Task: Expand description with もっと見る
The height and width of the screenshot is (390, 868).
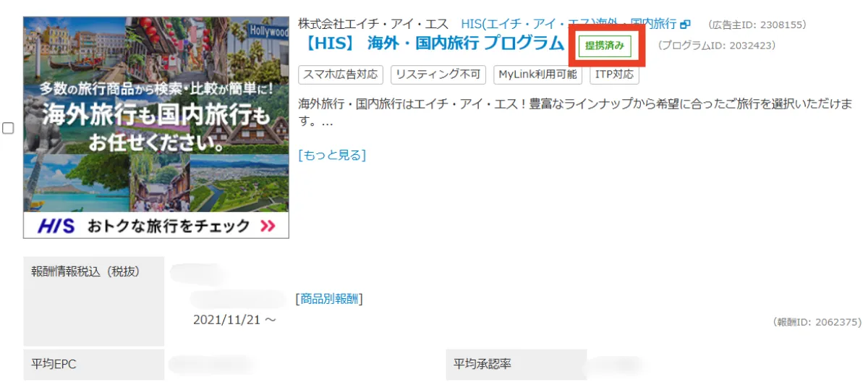Action: click(332, 155)
